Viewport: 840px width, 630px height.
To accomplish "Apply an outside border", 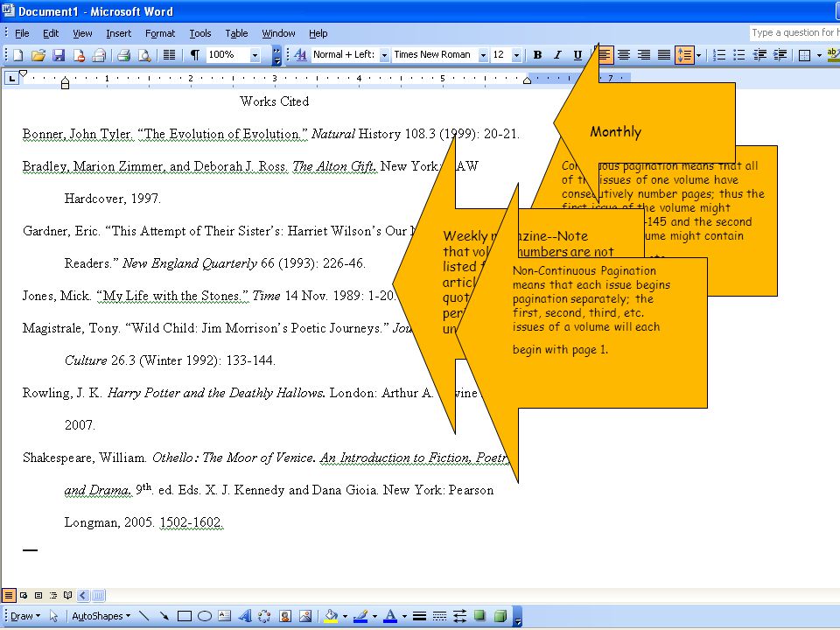I will tap(804, 54).
